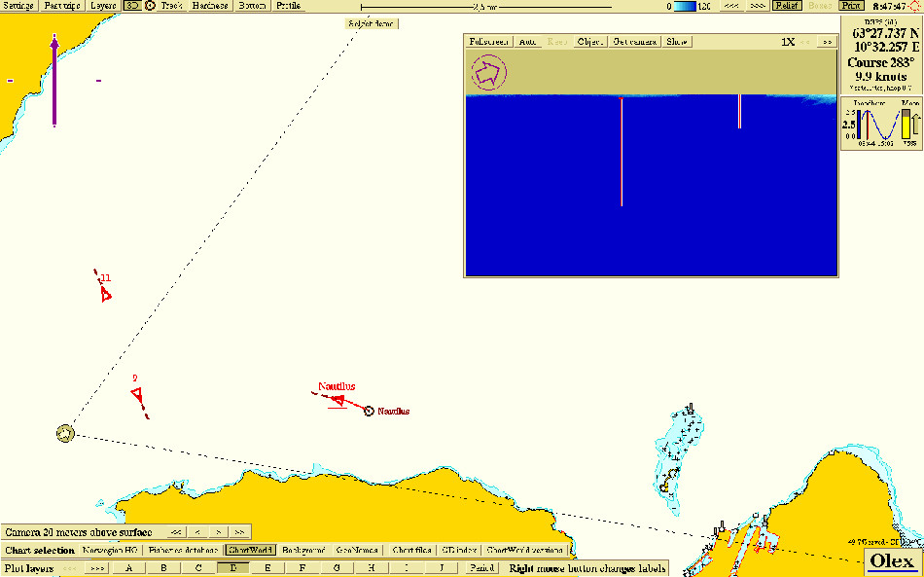Screen dimensions: 924x577
Task: Move camera far up with >> button
Action: 239,532
